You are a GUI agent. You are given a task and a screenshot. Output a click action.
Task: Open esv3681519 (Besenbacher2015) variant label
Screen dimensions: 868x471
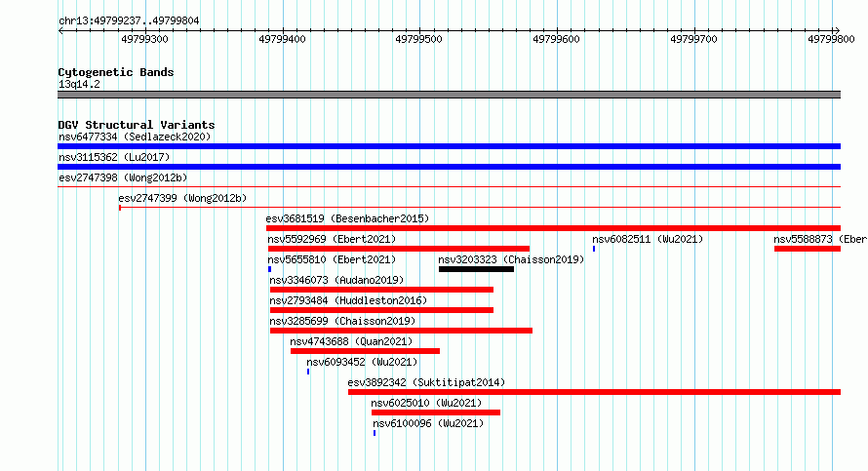click(x=347, y=218)
